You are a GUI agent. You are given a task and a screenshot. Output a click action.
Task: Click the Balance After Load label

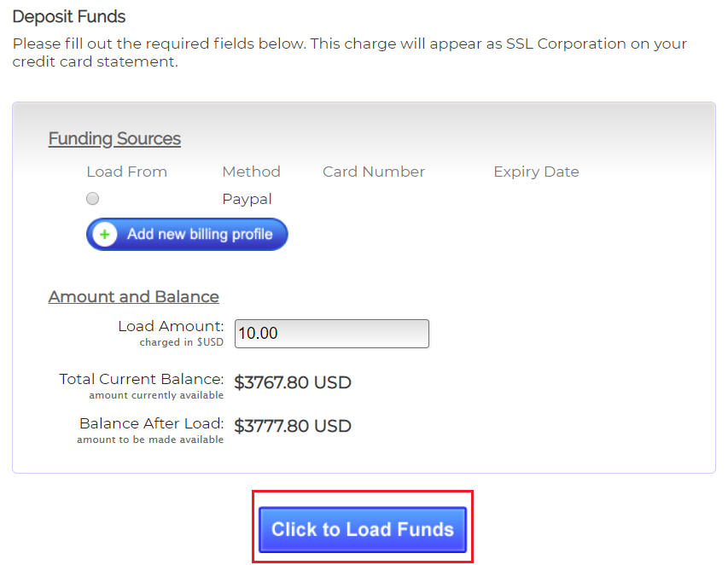151,423
